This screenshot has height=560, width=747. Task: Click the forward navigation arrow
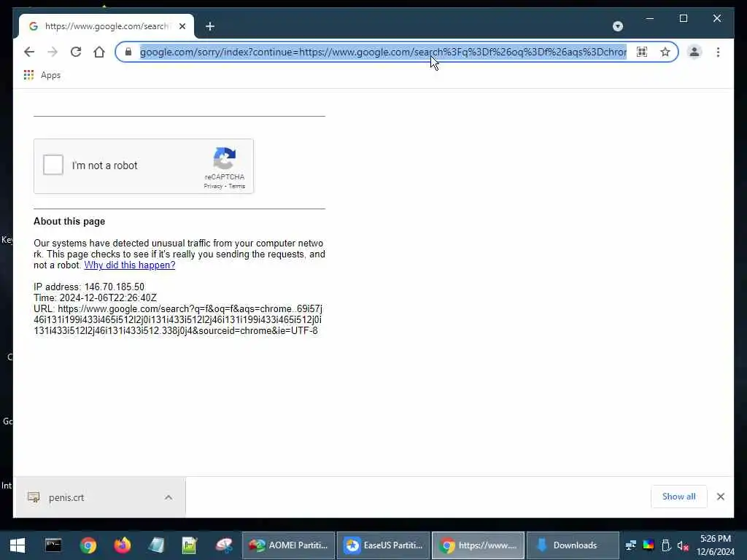coord(53,52)
